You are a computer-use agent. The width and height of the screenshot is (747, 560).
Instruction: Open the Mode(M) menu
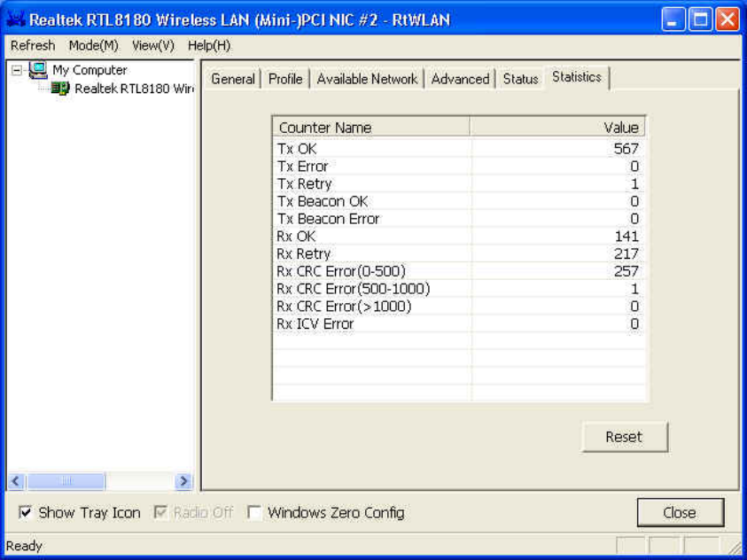93,46
